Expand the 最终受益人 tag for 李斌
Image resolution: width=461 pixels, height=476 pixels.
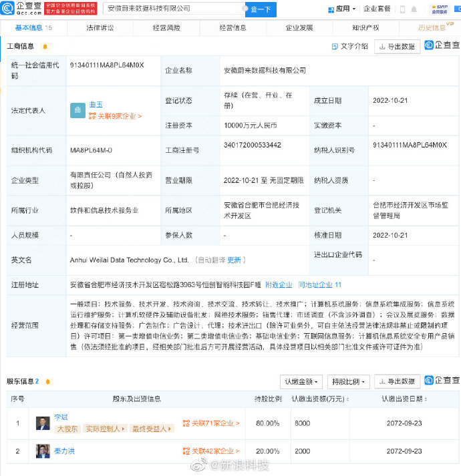pyautogui.click(x=150, y=429)
